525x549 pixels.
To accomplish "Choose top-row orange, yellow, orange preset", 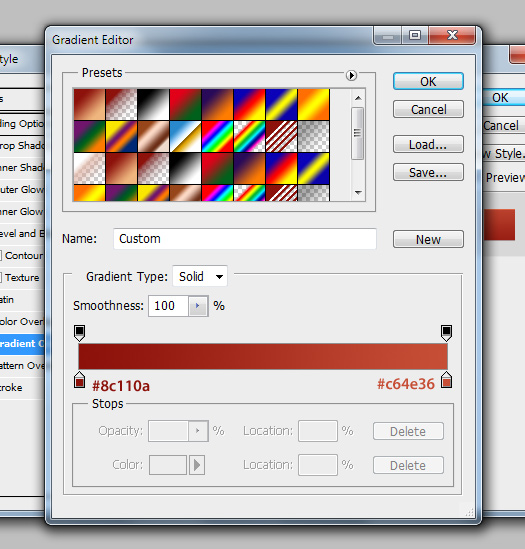I will (x=313, y=104).
